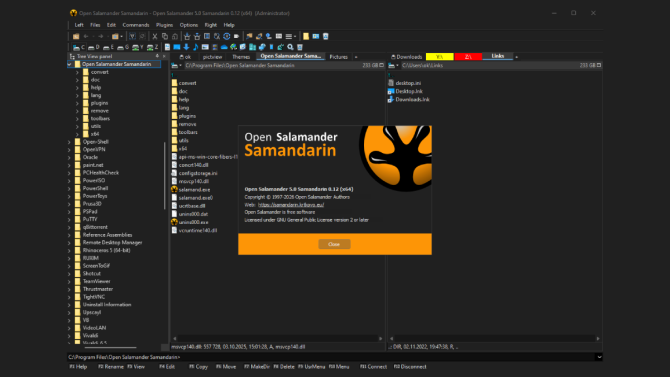
Task: Switch to network drive Z in the drive bar
Action: [153, 47]
